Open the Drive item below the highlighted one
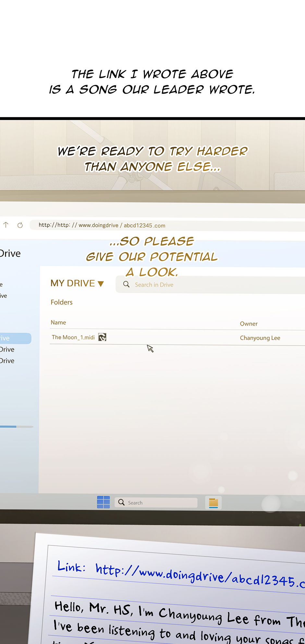 [x=8, y=350]
